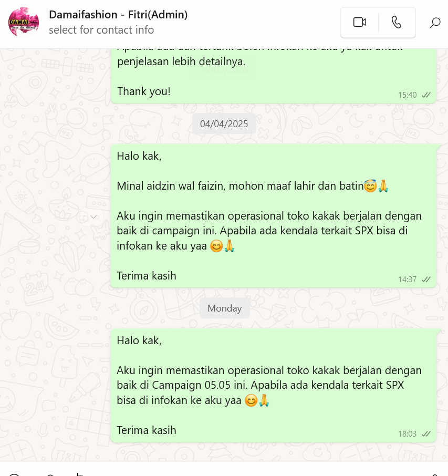The width and height of the screenshot is (448, 476).
Task: Click smiling emoji in Campaign 05.05 message
Action: pos(251,400)
